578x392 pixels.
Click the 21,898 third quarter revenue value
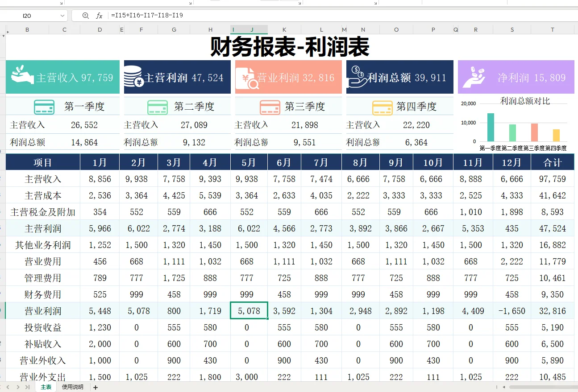[x=305, y=125]
